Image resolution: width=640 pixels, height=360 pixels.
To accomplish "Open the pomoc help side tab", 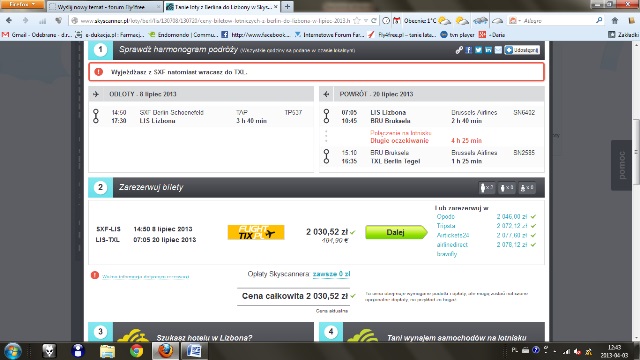I will pyautogui.click(x=622, y=165).
